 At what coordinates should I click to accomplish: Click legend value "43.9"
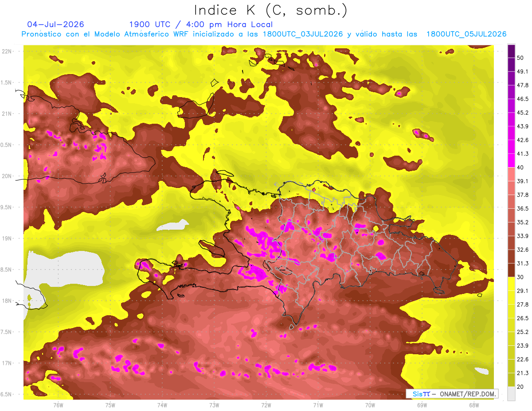click(x=522, y=126)
